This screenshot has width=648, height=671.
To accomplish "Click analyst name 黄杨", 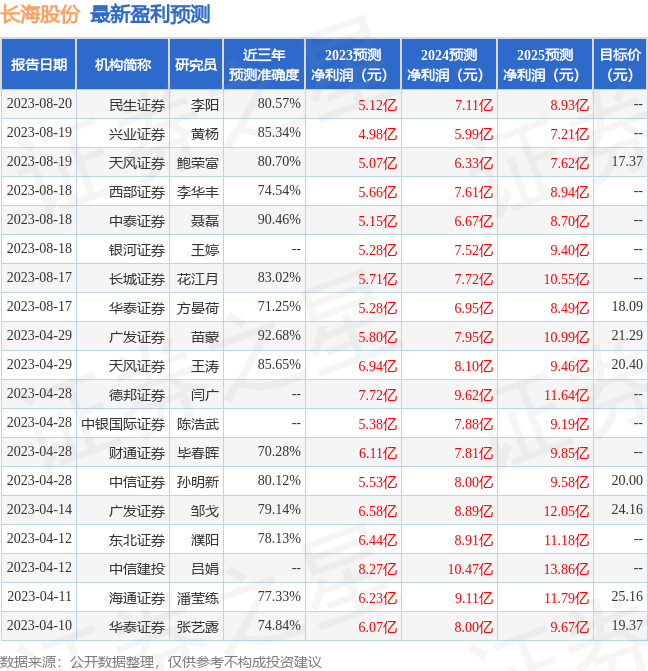I will pos(205,134).
